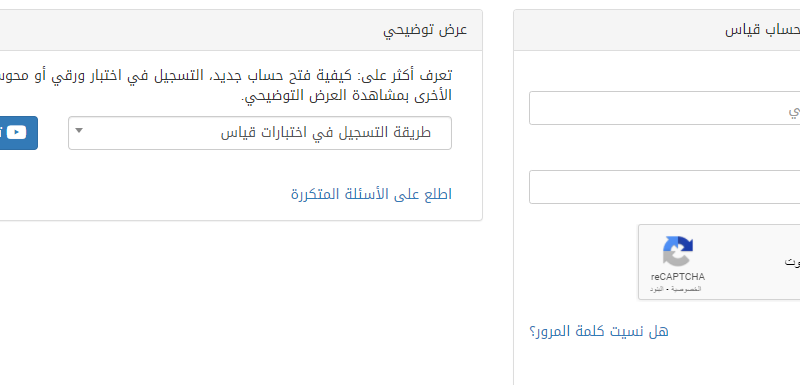Viewport: 800px width, 385px height.
Task: Open the reCAPTCHA البنود terms link
Action: 659,289
